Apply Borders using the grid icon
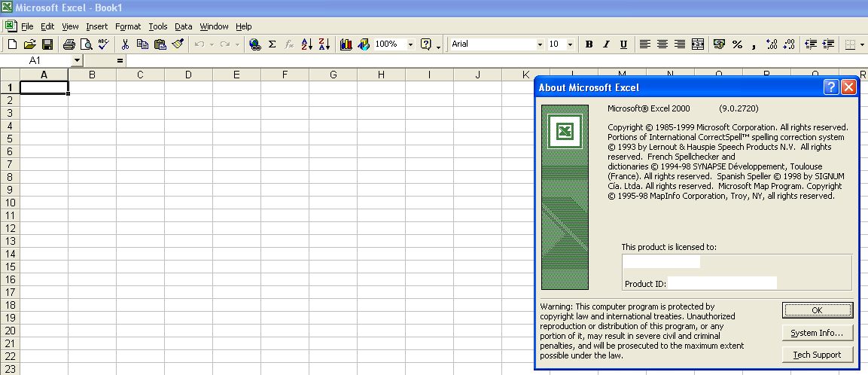868x375 pixels. [850, 44]
